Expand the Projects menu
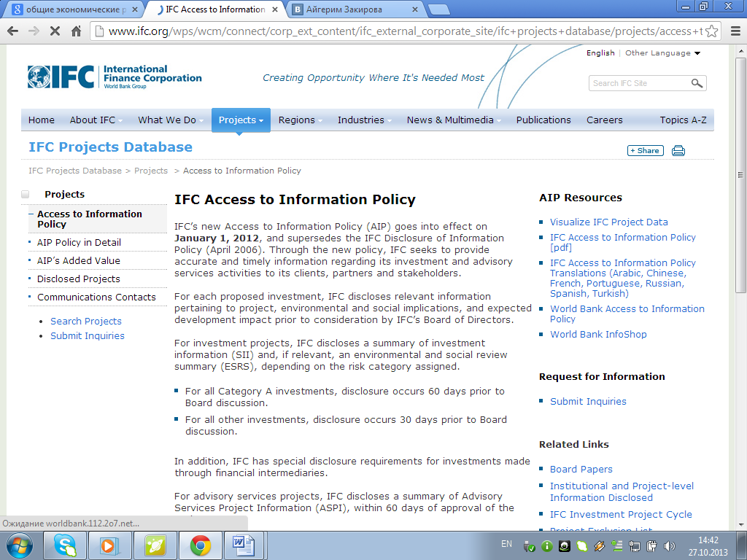Screen dimensions: 747x560 241,120
